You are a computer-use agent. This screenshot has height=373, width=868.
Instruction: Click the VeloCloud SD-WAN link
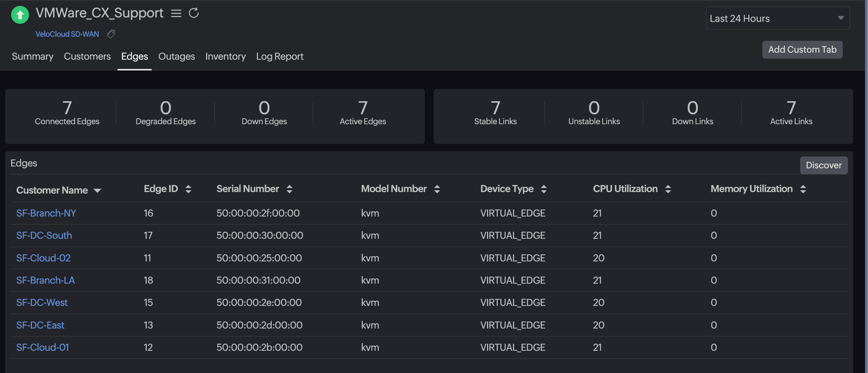tap(67, 34)
